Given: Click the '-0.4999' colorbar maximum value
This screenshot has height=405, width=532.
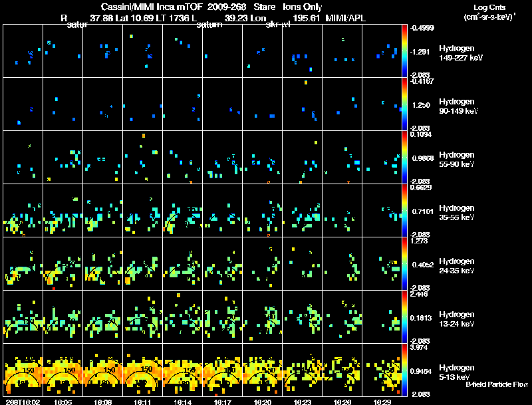Looking at the screenshot, I should (x=422, y=28).
